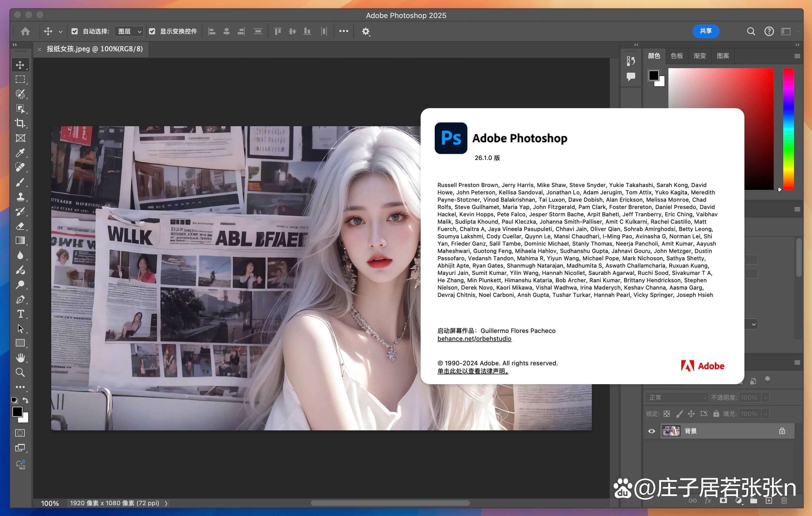Select the Object Selection tool
The image size is (812, 516).
point(20,109)
